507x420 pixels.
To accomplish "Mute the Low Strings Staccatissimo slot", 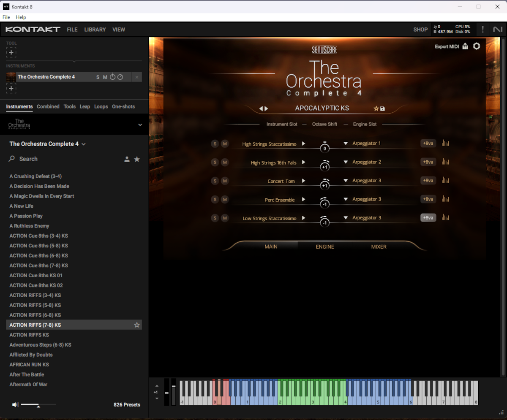I will (x=225, y=218).
